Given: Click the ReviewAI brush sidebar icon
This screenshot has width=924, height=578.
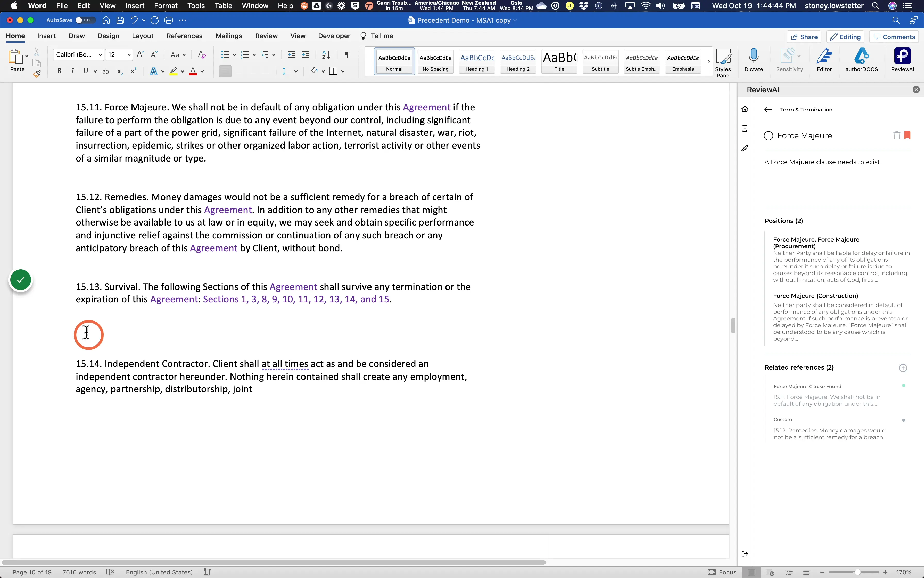Looking at the screenshot, I should [x=745, y=148].
